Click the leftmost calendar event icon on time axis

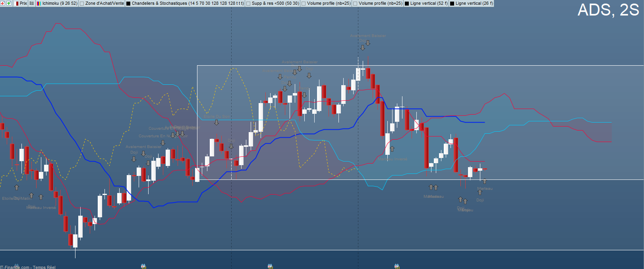click(x=143, y=266)
